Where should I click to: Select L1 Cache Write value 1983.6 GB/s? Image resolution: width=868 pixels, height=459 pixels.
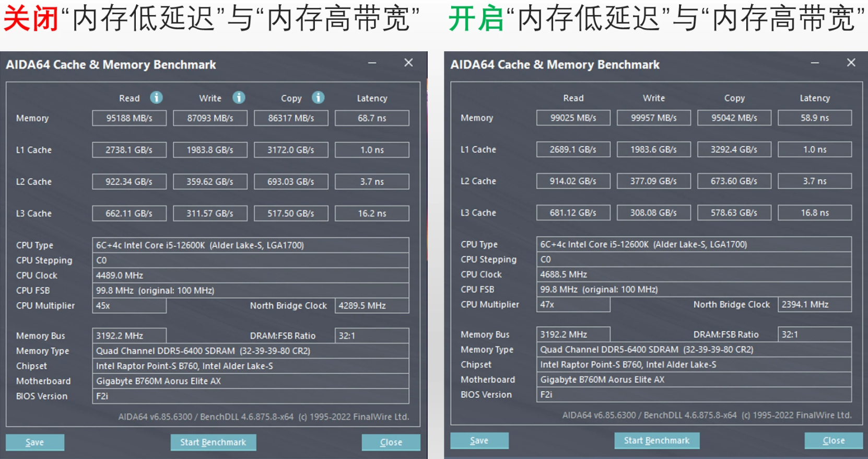[654, 150]
